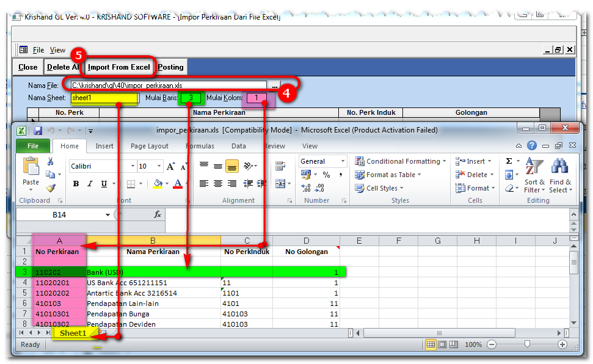
Task: Toggle Middle Align button
Action: tap(218, 166)
